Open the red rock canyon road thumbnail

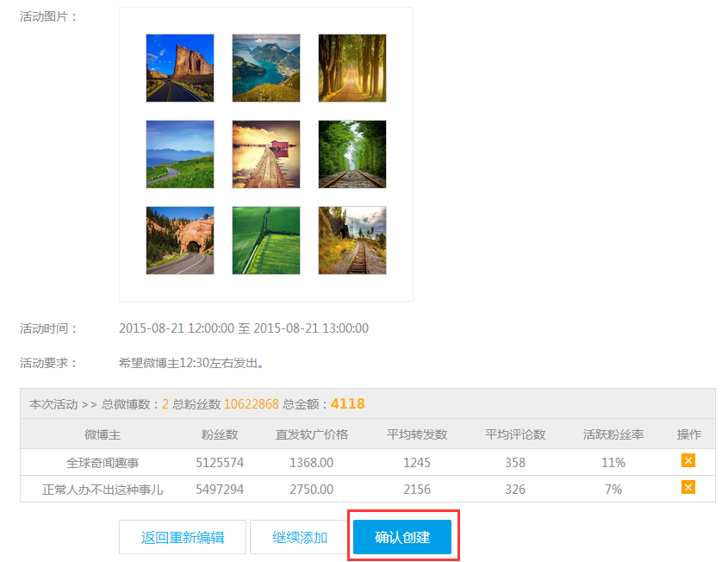point(180,68)
